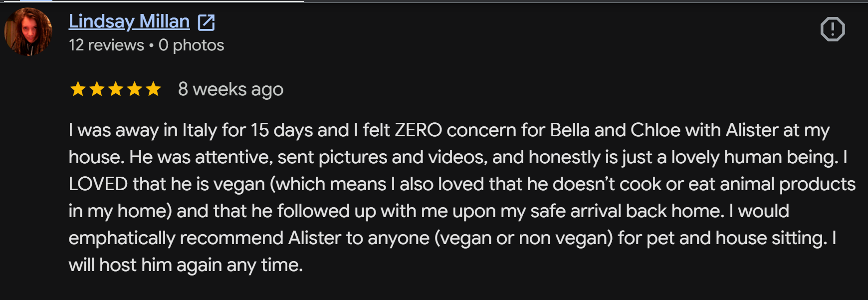This screenshot has height=300, width=868.
Task: Select the third yellow rating star
Action: point(116,89)
